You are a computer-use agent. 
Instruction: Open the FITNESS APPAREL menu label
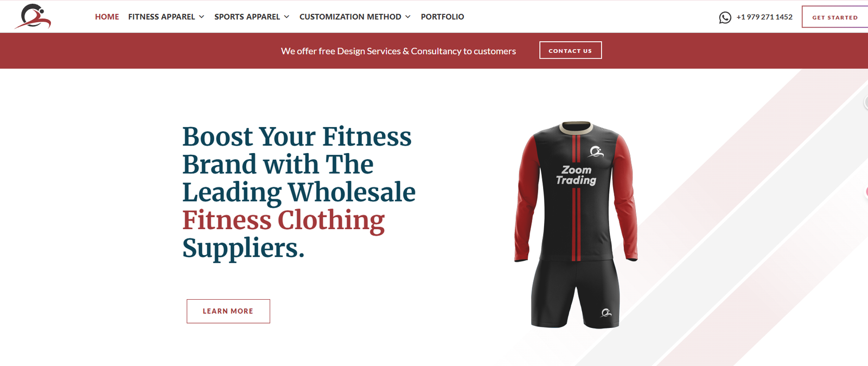(x=162, y=17)
